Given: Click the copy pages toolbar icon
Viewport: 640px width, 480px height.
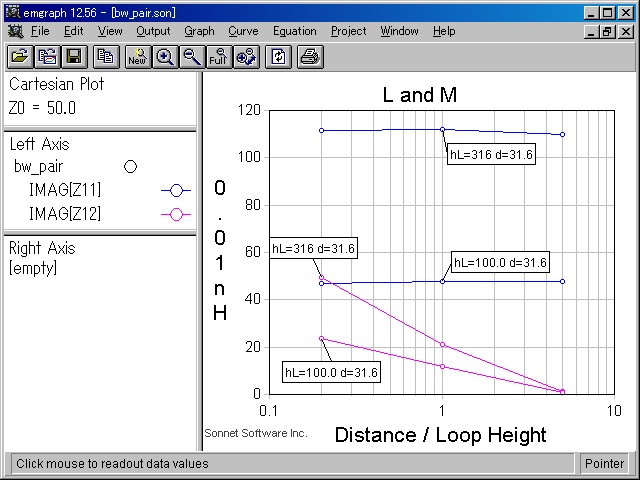Looking at the screenshot, I should 106,57.
